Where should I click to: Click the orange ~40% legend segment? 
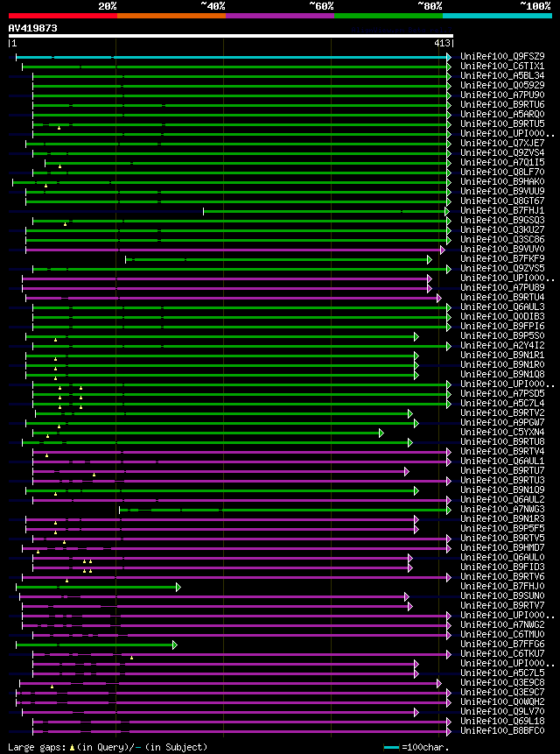[171, 16]
